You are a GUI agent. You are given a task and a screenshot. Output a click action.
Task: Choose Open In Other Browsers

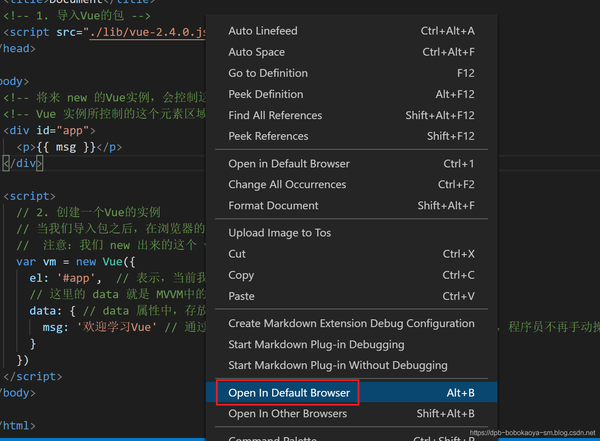[351, 414]
